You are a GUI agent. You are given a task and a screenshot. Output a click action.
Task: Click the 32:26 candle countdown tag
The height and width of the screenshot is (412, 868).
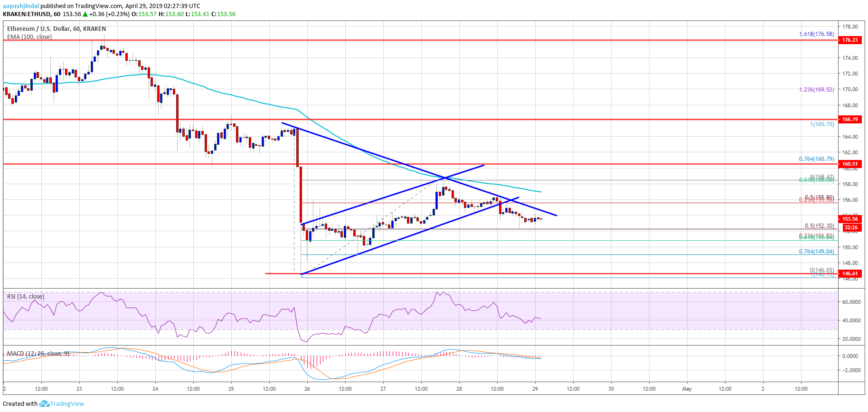point(851,228)
